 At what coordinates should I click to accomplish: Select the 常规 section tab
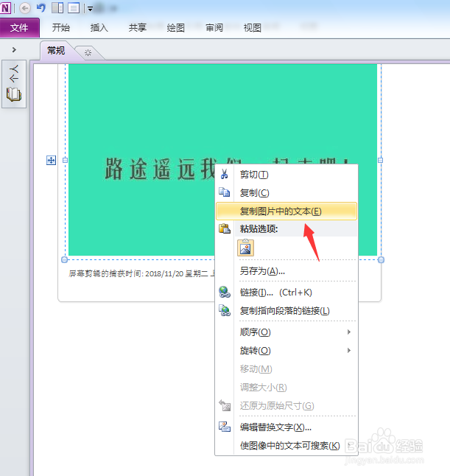tap(56, 51)
